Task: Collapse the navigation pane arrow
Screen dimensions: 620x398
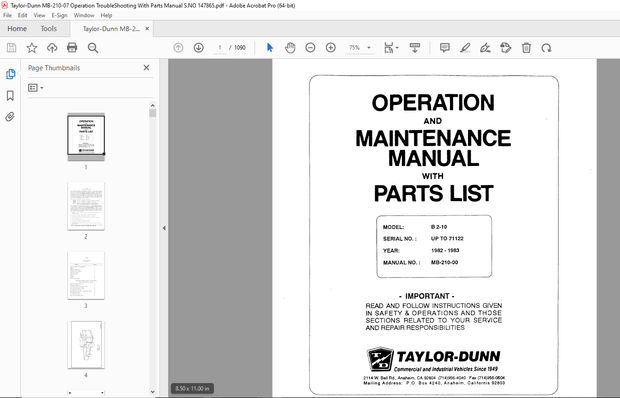Action: pos(164,228)
